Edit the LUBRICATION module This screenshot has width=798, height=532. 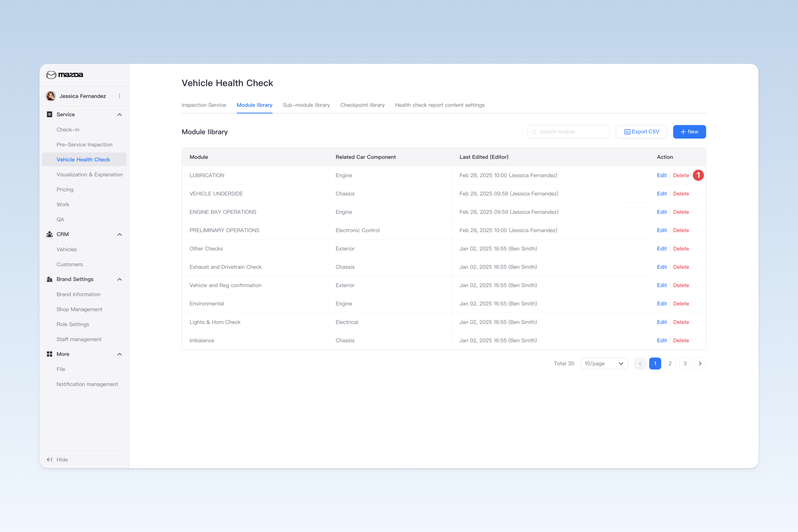pyautogui.click(x=662, y=175)
